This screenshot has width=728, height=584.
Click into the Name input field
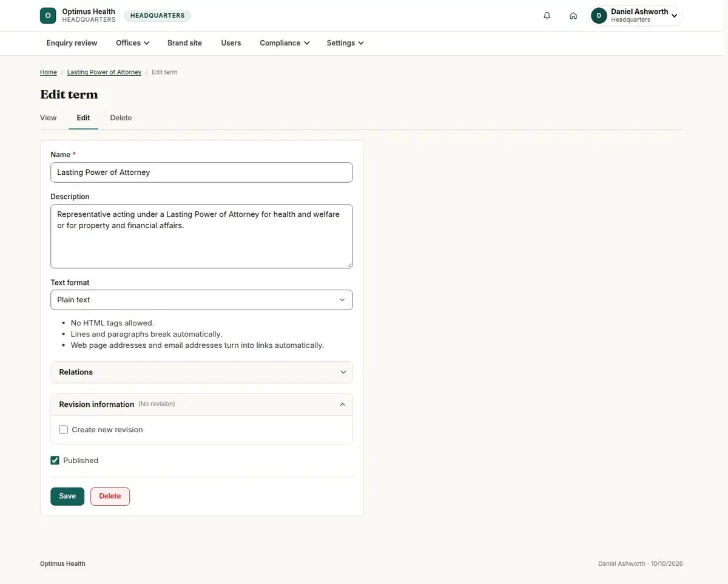201,172
